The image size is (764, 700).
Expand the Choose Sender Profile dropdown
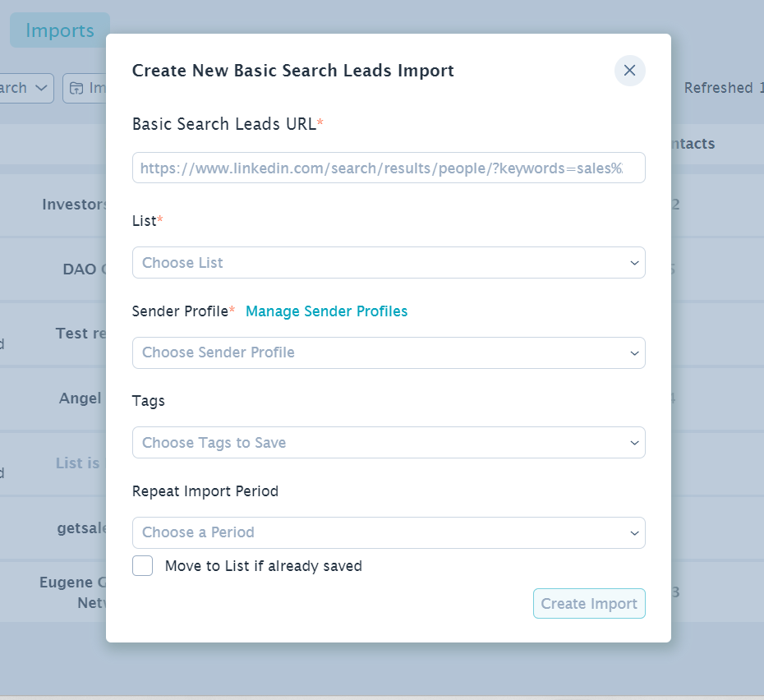[388, 352]
